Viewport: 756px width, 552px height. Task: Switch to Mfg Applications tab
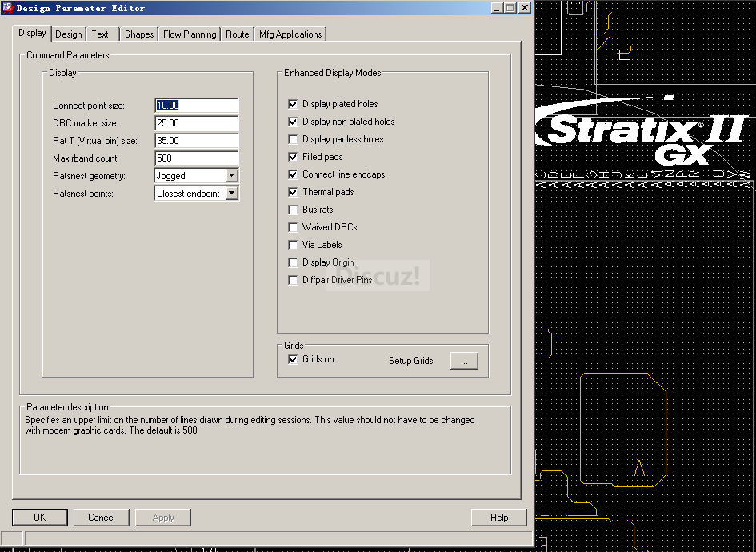tap(290, 34)
